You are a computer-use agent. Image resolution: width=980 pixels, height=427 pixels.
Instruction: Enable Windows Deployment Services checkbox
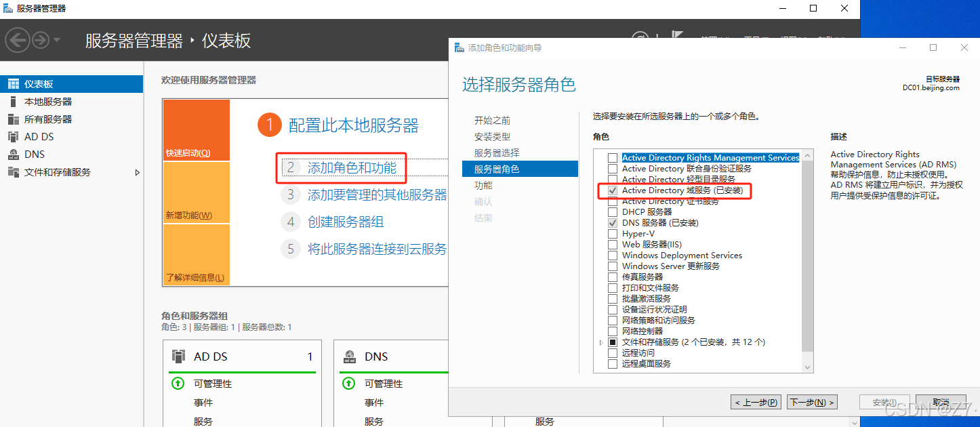click(613, 256)
